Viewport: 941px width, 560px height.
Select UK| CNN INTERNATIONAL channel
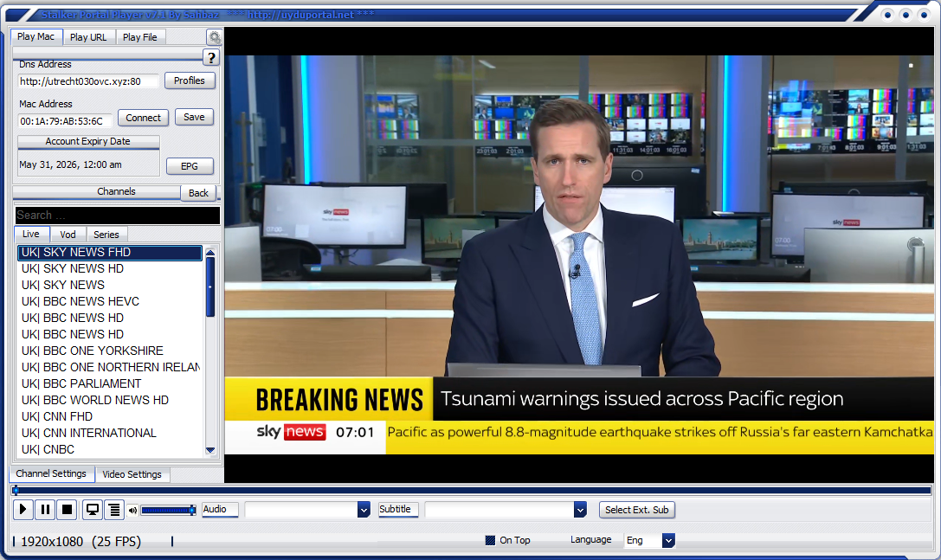pos(110,433)
